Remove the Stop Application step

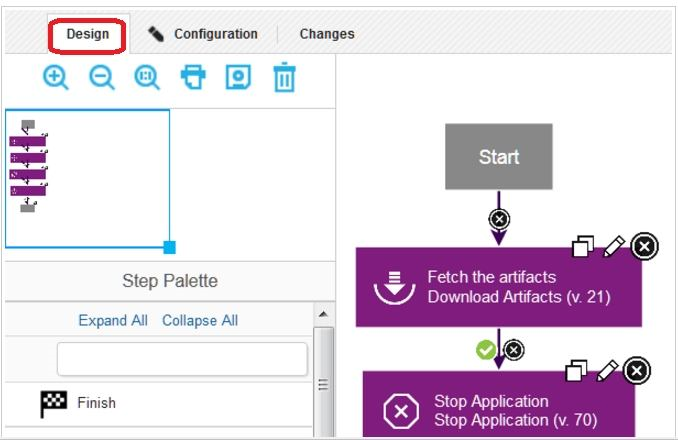(636, 372)
